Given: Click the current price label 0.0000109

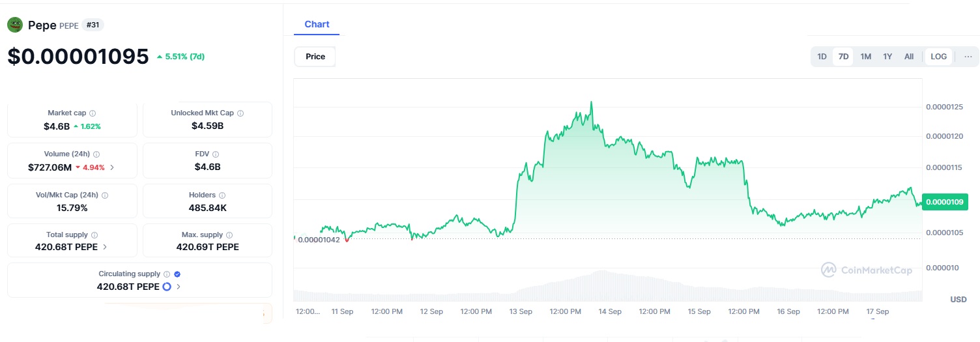Looking at the screenshot, I should (945, 202).
